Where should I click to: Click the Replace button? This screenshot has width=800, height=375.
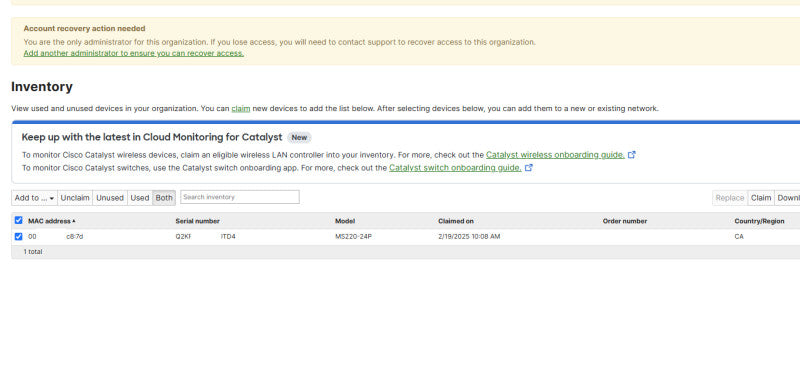click(730, 198)
